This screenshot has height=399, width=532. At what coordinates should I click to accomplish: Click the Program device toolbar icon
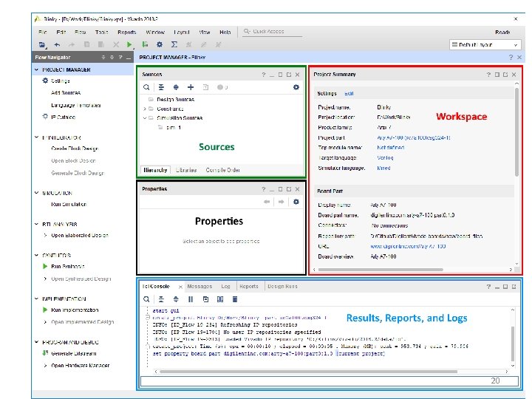coord(145,44)
